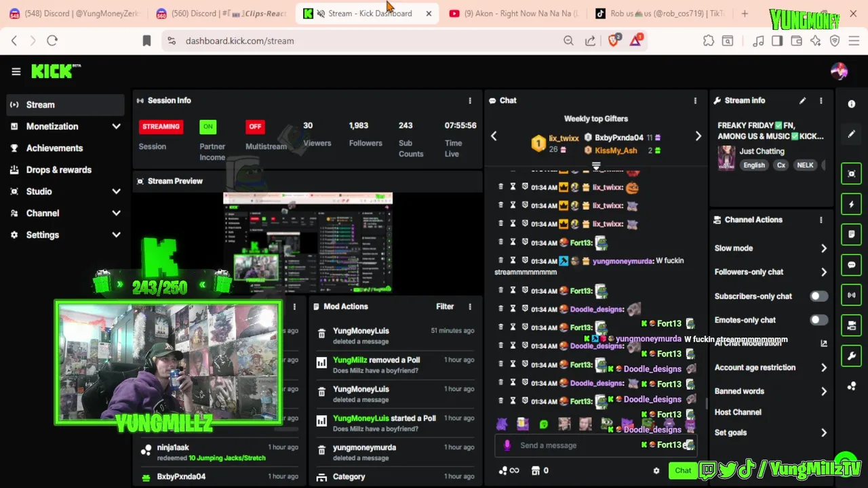Open chat settings gear icon

click(x=656, y=470)
